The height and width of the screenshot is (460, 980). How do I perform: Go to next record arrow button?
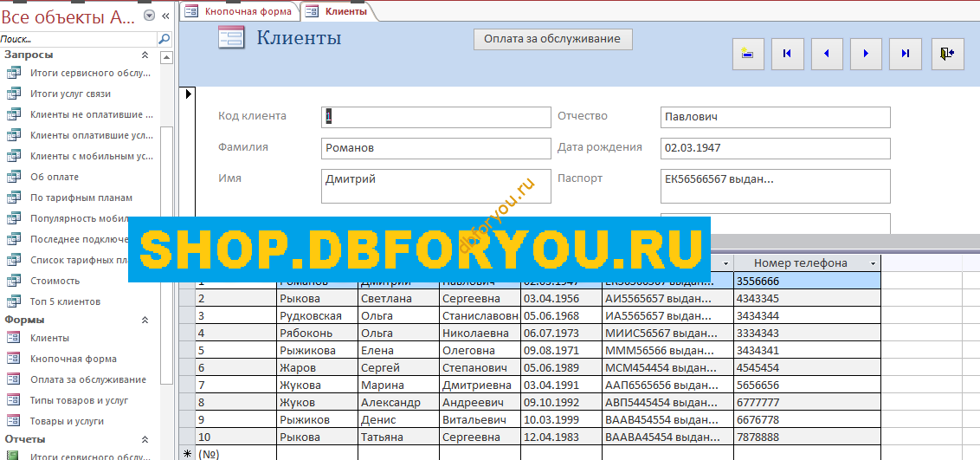click(867, 54)
